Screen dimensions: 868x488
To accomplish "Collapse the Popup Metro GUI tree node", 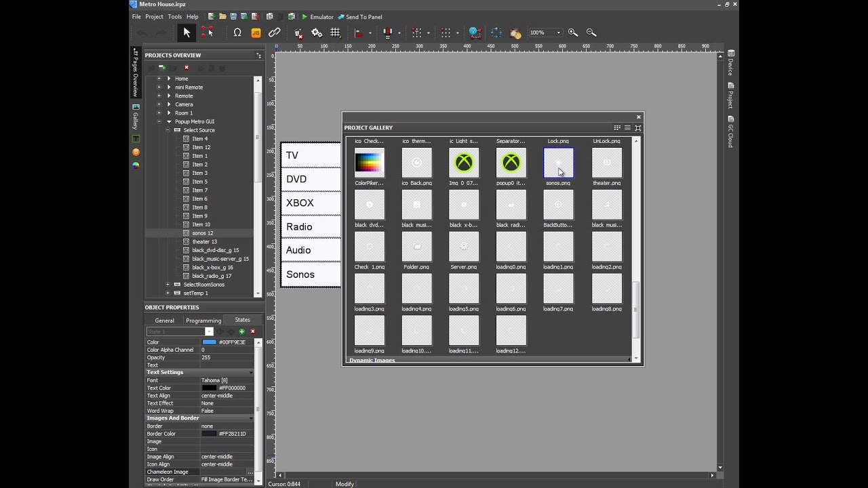I will coord(159,121).
